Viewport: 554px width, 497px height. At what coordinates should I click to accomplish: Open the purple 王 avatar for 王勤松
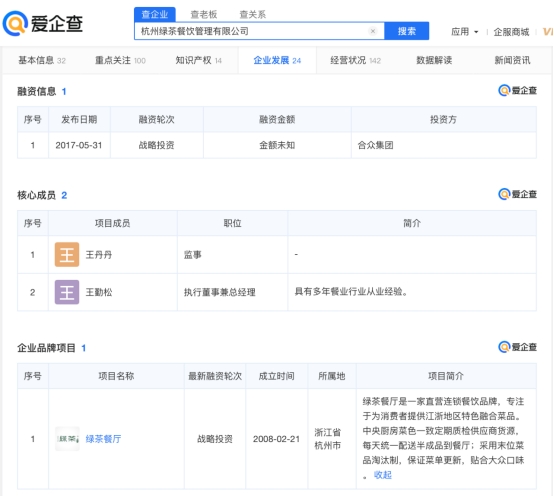click(x=67, y=292)
